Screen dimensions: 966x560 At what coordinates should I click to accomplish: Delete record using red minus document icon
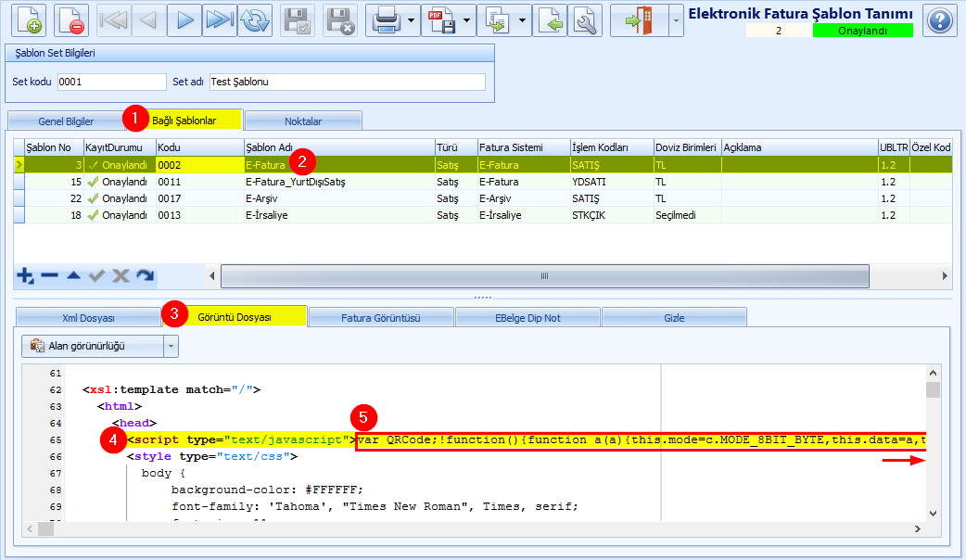pos(71,20)
